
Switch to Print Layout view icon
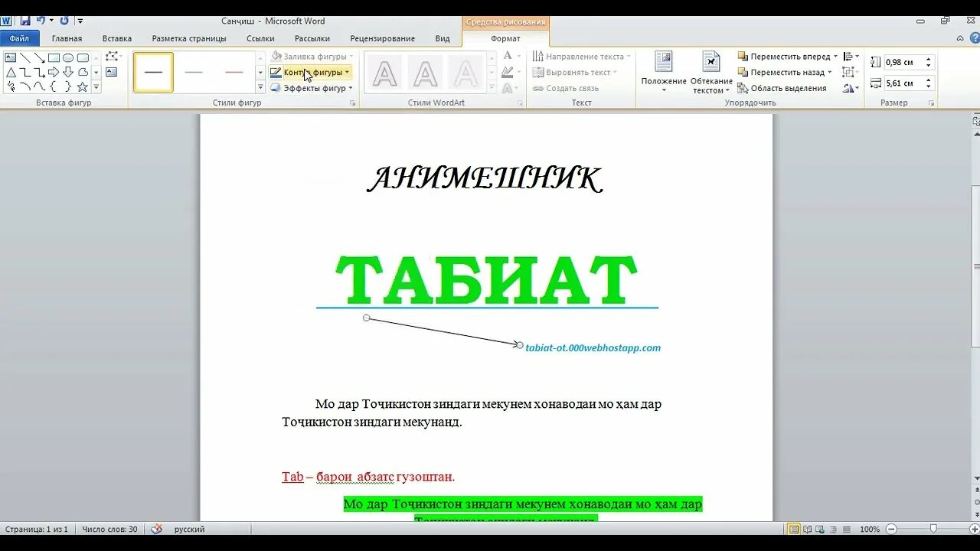click(794, 529)
